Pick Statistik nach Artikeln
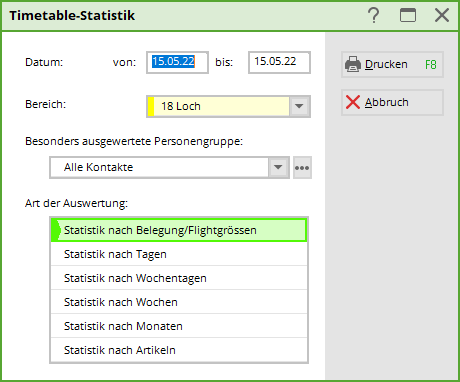Screen dimensions: 460x382 [179, 350]
